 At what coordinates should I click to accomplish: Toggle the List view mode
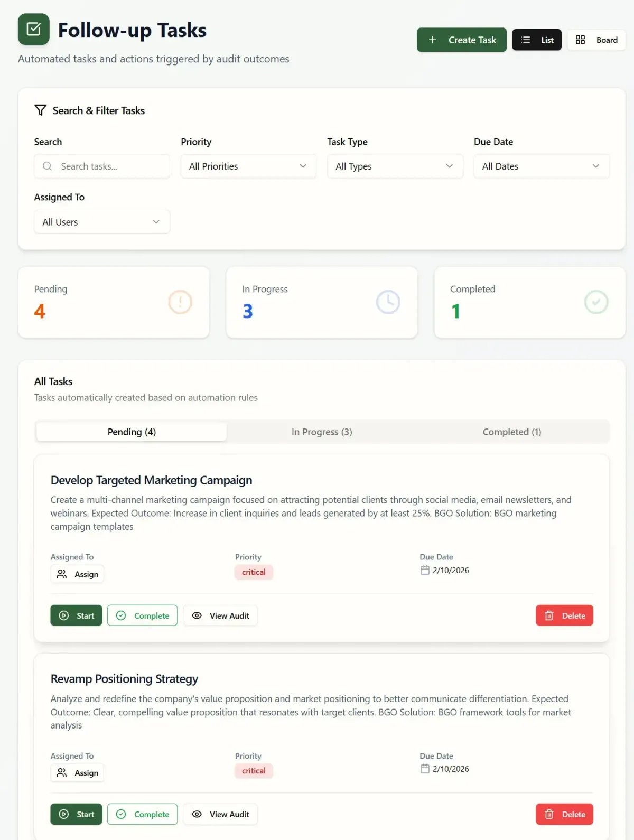pos(537,40)
